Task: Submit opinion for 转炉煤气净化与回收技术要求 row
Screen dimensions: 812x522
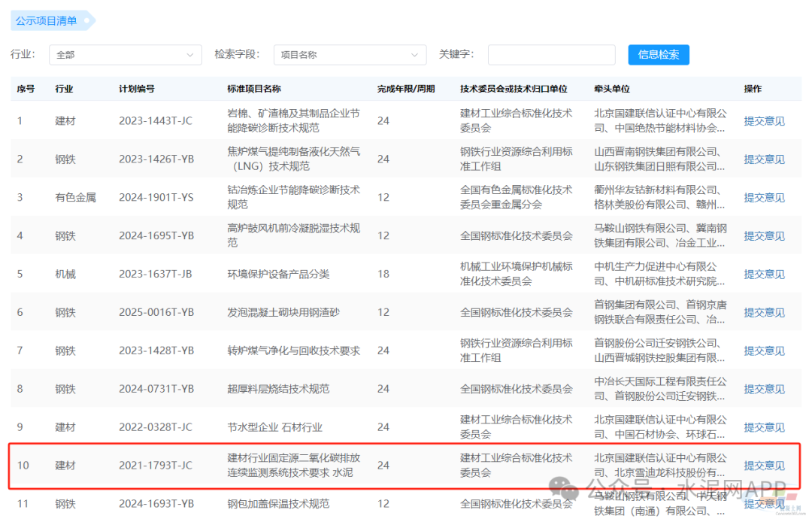Action: coord(764,351)
